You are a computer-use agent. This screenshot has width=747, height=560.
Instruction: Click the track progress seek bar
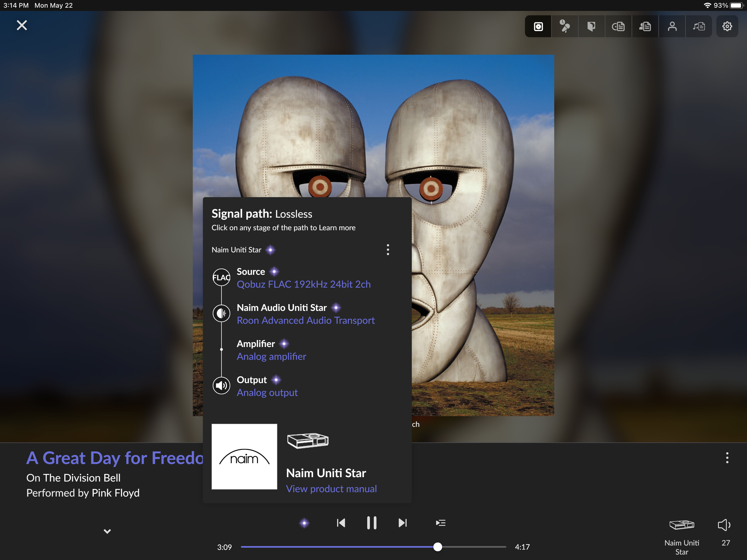373,547
